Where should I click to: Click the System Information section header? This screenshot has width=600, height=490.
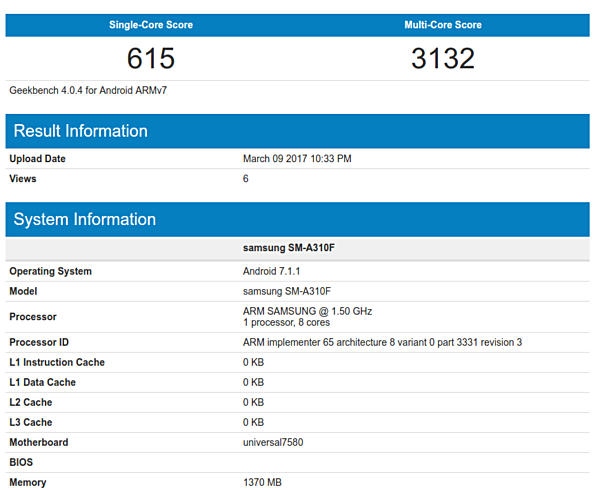click(85, 220)
